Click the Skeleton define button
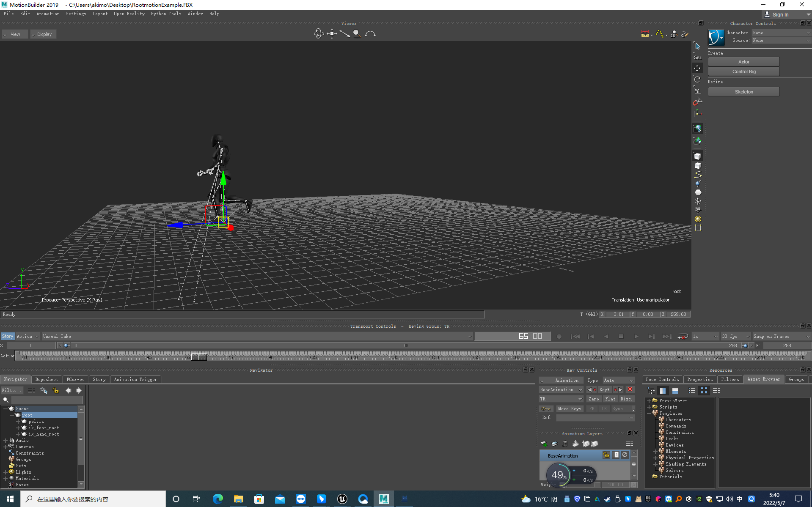Screen dimensions: 812x507 (x=743, y=92)
